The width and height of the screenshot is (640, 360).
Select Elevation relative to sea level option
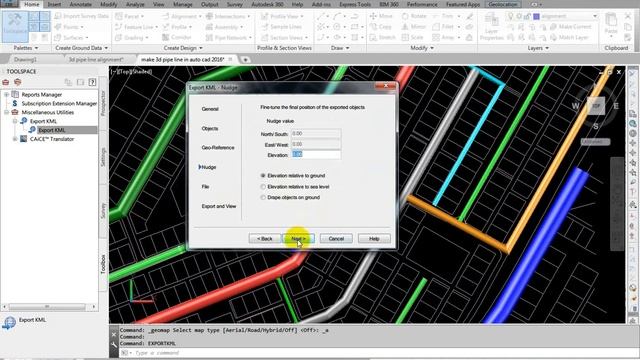pos(295,187)
